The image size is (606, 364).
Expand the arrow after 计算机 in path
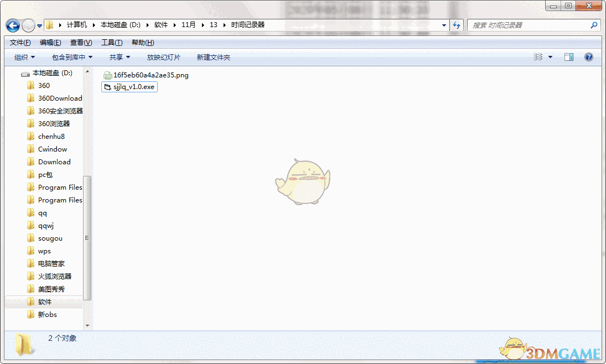point(94,25)
